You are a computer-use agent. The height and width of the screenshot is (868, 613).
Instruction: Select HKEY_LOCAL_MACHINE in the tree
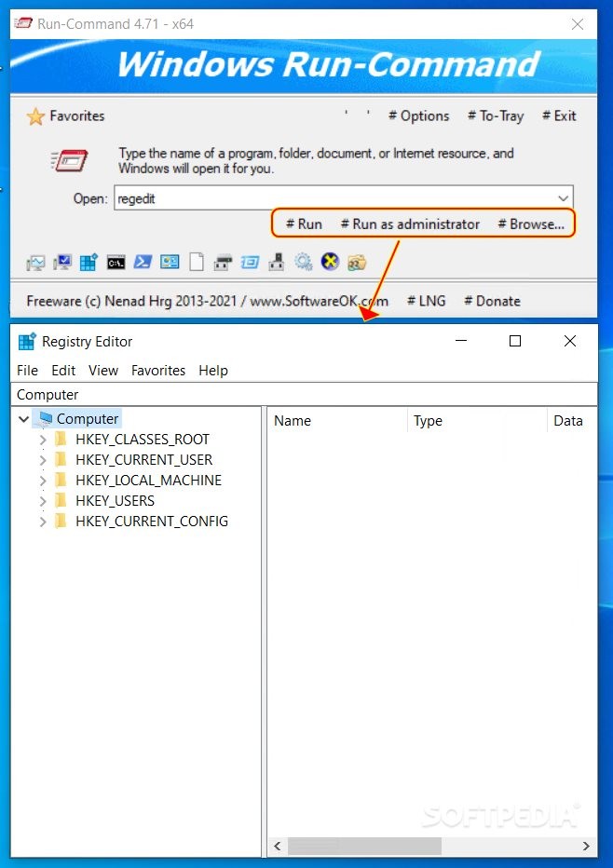point(148,480)
